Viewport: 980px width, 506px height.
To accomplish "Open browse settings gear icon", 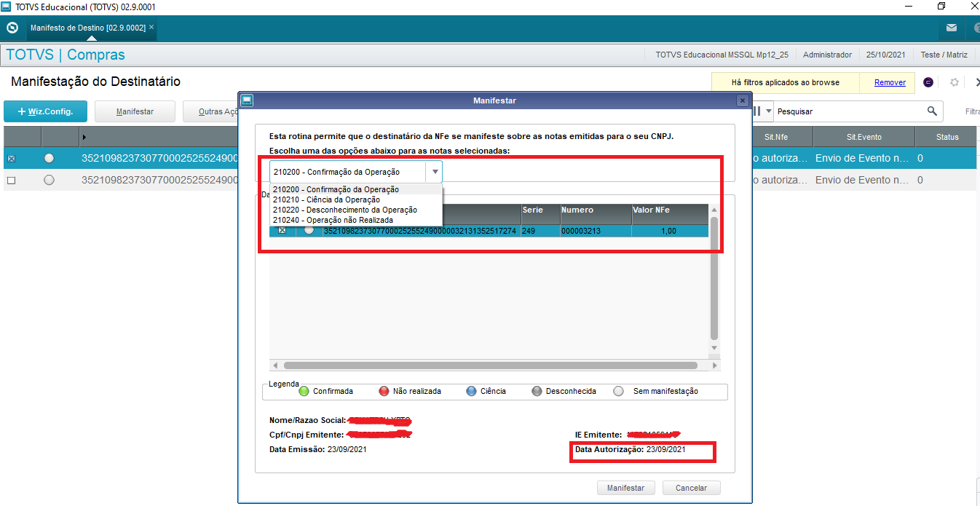I will (x=955, y=82).
